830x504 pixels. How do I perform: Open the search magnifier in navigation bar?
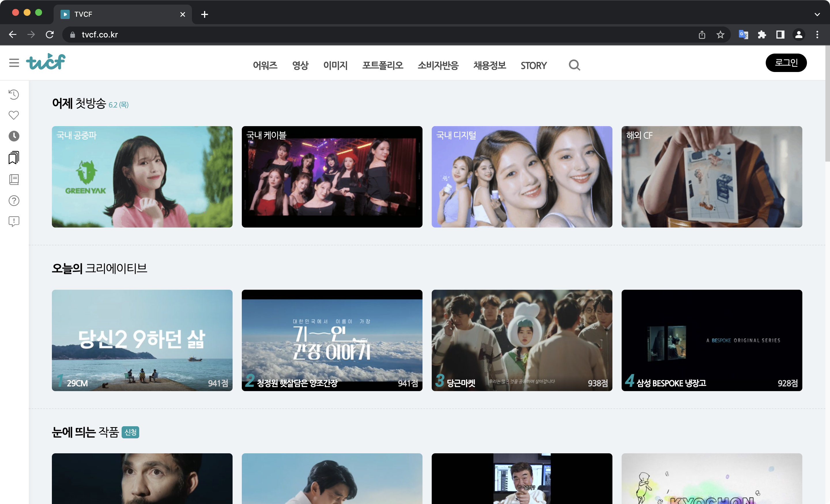pyautogui.click(x=574, y=65)
